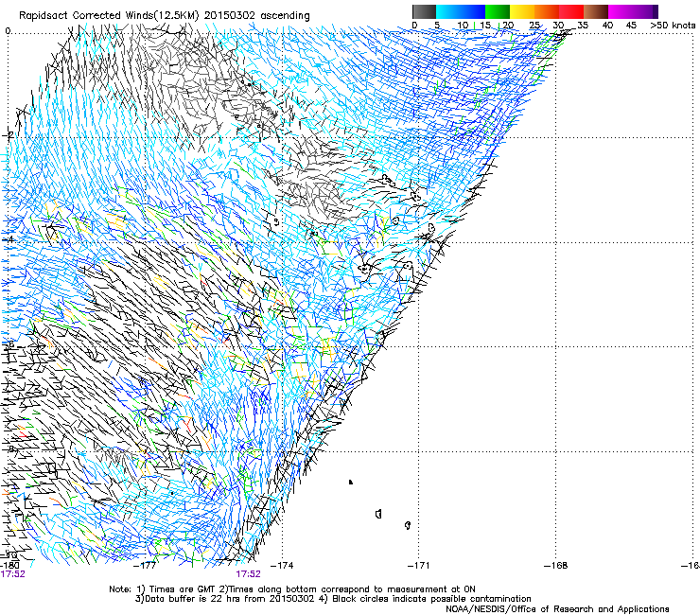Click the "-168" longitude axis label
700x615 pixels.
(556, 566)
